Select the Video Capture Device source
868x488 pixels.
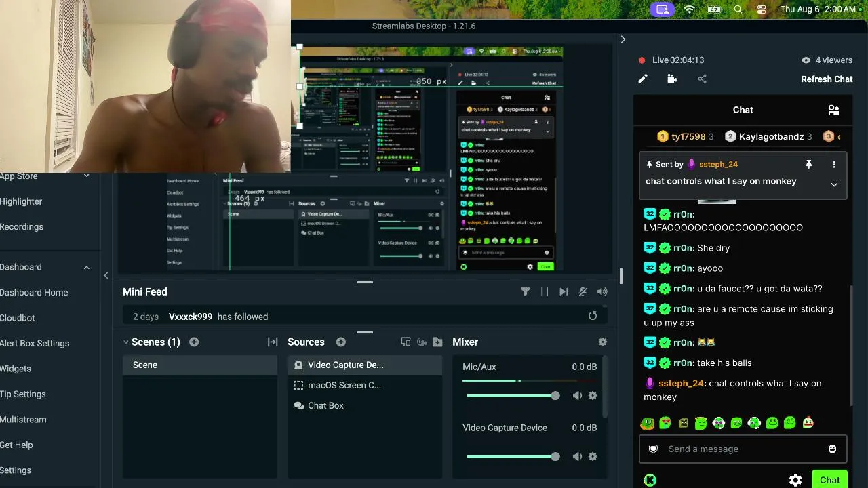365,365
